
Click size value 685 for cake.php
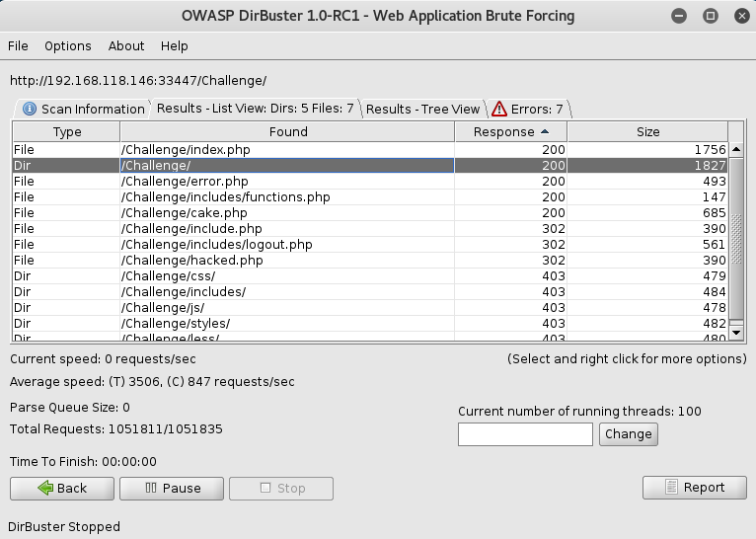pyautogui.click(x=714, y=212)
